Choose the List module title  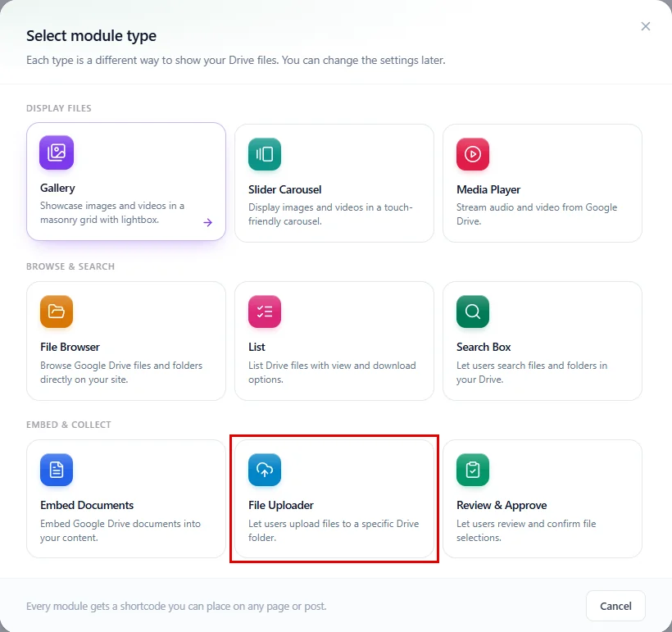click(257, 347)
